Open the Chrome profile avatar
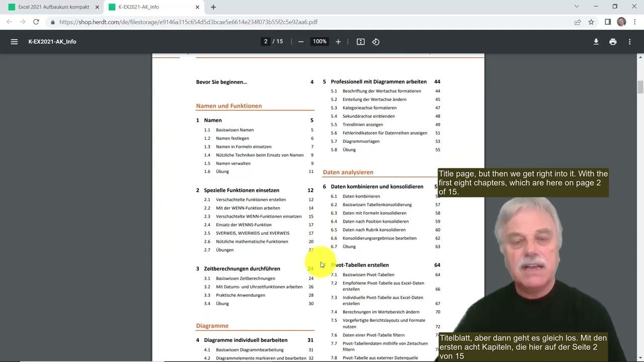The width and height of the screenshot is (644, 362). (621, 22)
